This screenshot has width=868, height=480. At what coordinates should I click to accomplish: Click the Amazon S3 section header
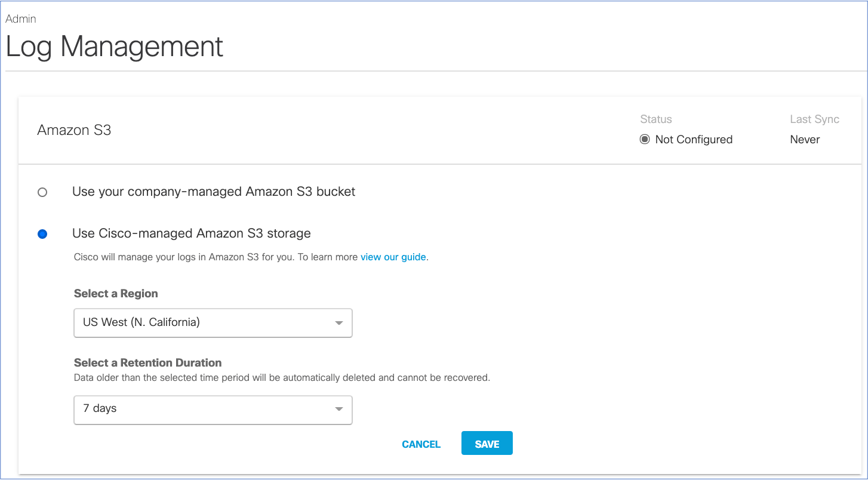[74, 130]
